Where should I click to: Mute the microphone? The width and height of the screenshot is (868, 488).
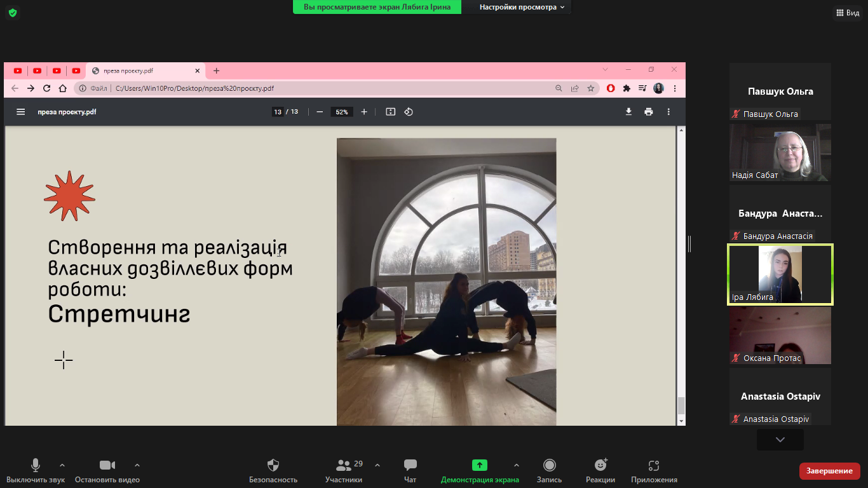pyautogui.click(x=36, y=466)
